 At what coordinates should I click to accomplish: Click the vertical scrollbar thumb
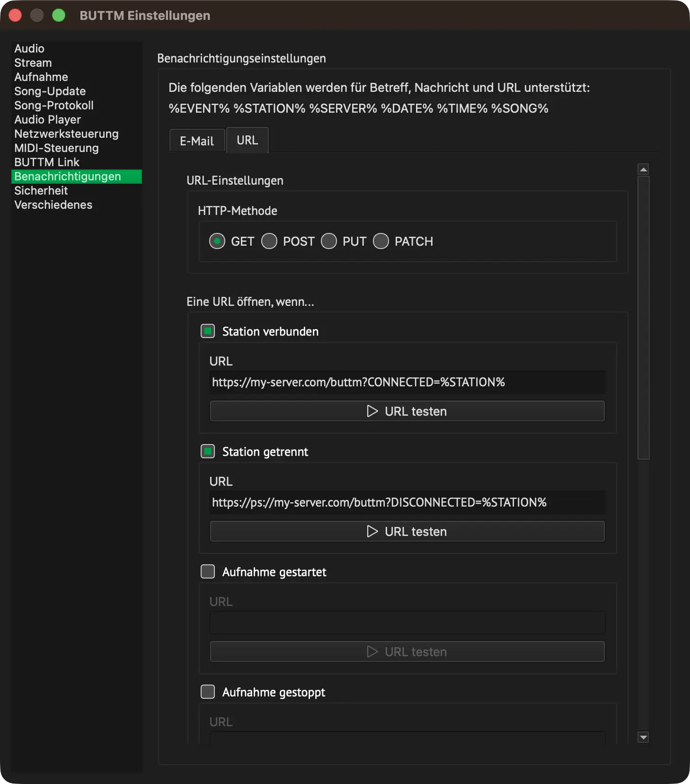pyautogui.click(x=643, y=318)
